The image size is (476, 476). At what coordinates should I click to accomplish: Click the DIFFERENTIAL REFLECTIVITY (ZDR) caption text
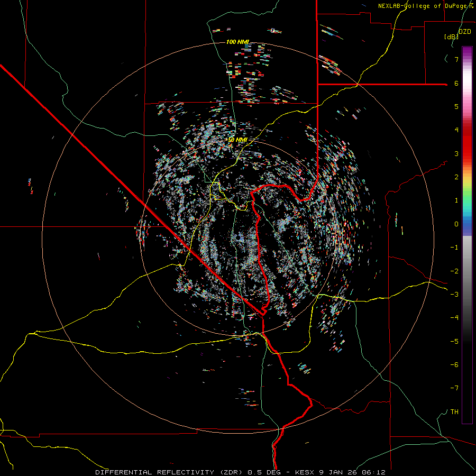tap(169, 472)
